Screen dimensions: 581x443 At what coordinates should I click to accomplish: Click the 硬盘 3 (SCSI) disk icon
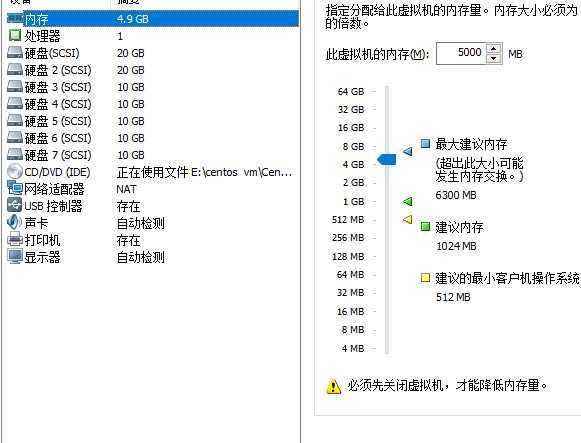coord(15,87)
